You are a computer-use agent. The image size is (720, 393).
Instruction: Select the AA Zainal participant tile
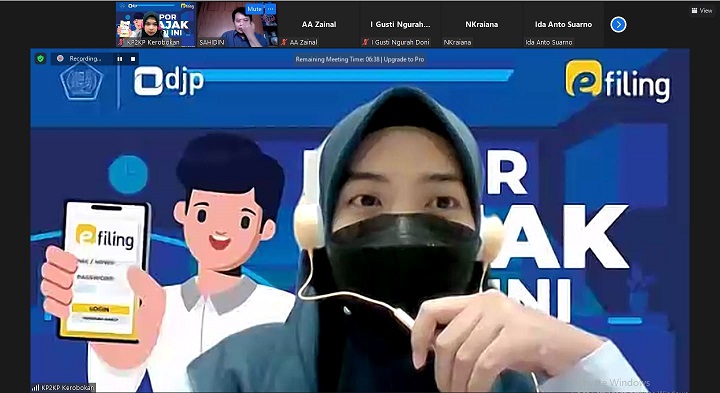(319, 24)
